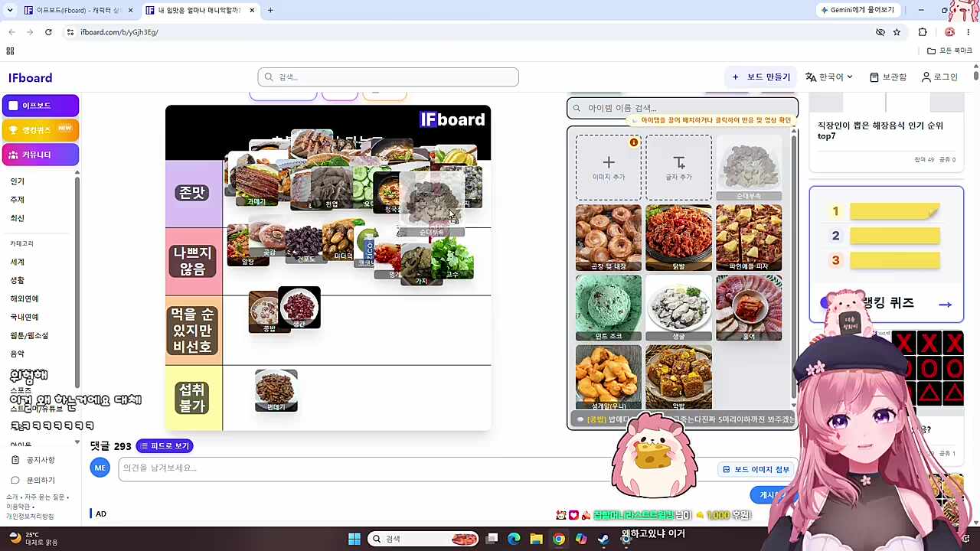Select the 닭발 item thumbnail

[678, 237]
